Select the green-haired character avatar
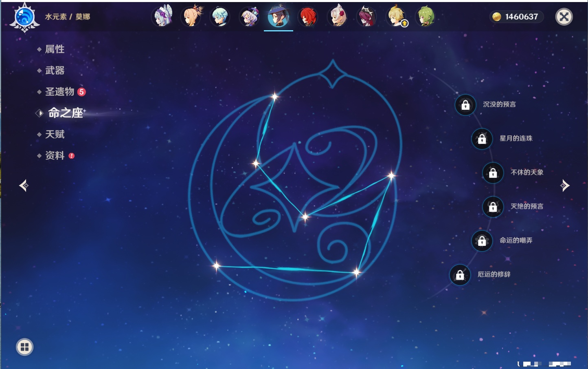 tap(425, 17)
